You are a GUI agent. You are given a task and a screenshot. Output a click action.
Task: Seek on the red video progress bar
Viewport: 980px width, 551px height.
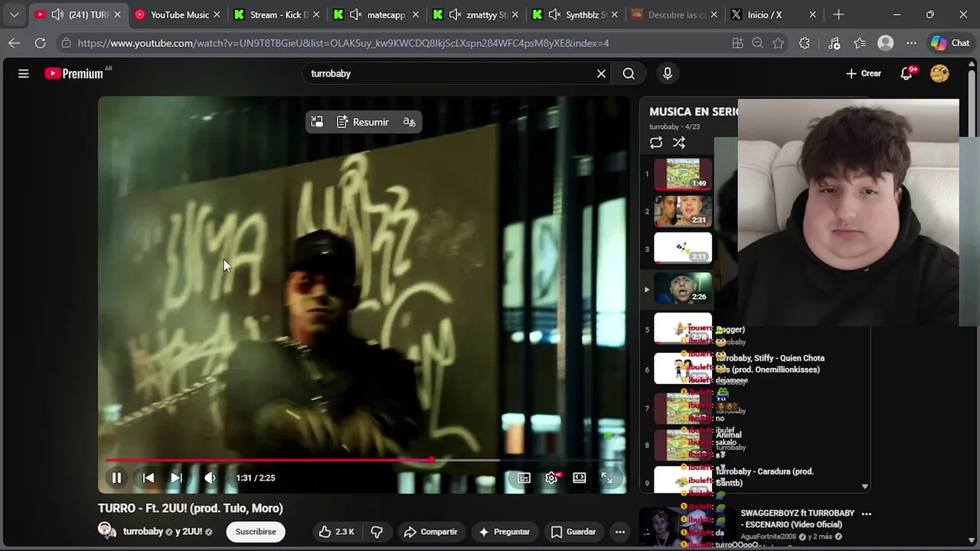coord(364,460)
